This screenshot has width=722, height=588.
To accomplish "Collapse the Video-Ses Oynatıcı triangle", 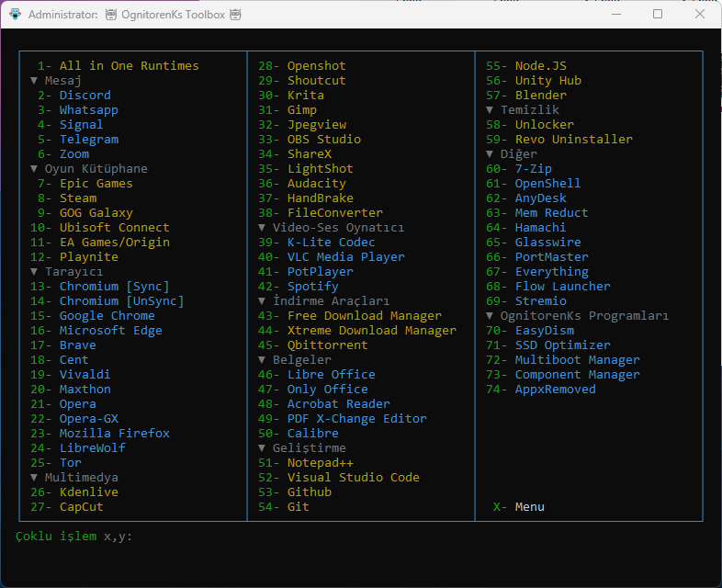I will pos(262,228).
